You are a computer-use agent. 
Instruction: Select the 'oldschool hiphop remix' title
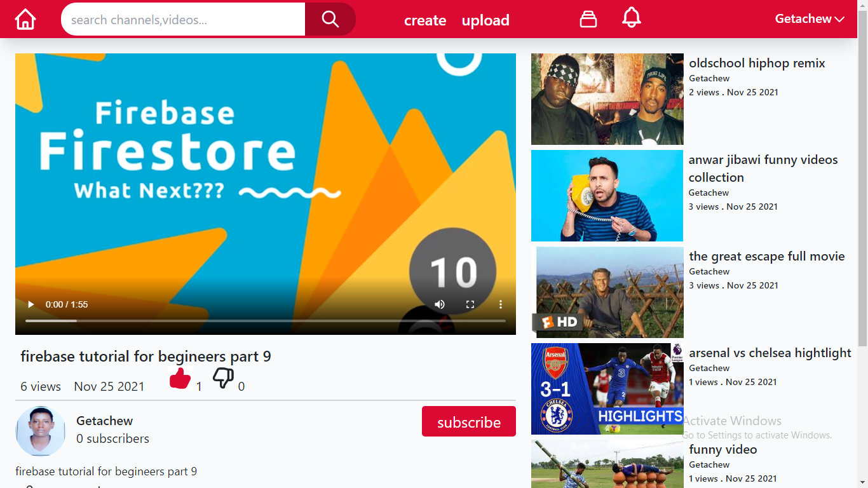coord(757,63)
